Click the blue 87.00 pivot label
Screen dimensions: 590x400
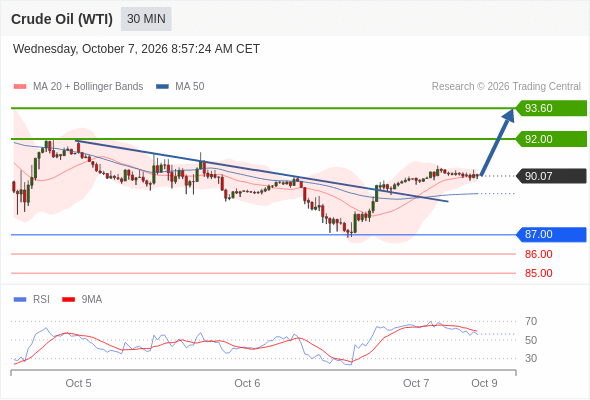[551, 234]
